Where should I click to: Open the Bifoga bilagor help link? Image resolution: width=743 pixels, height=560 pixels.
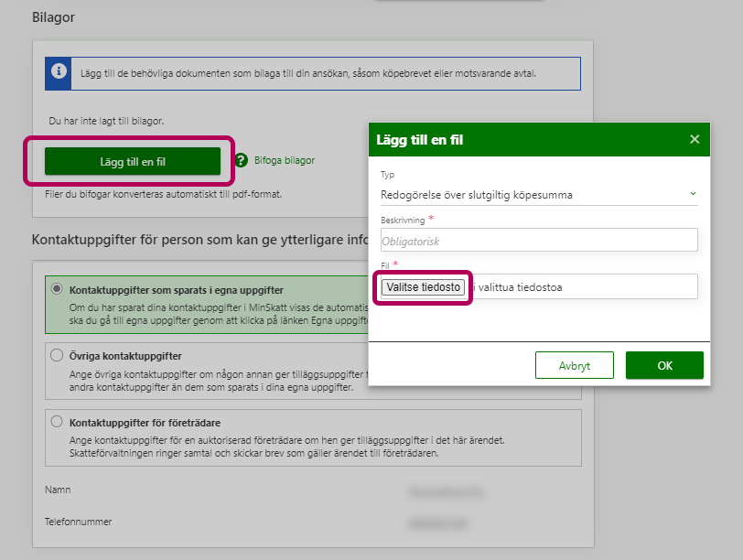[x=284, y=161]
